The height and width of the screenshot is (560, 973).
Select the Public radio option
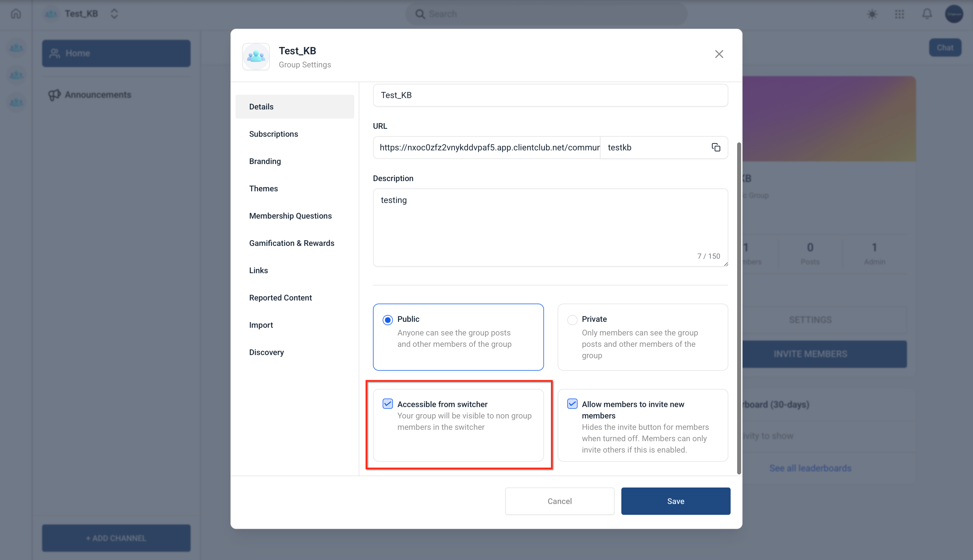[387, 320]
